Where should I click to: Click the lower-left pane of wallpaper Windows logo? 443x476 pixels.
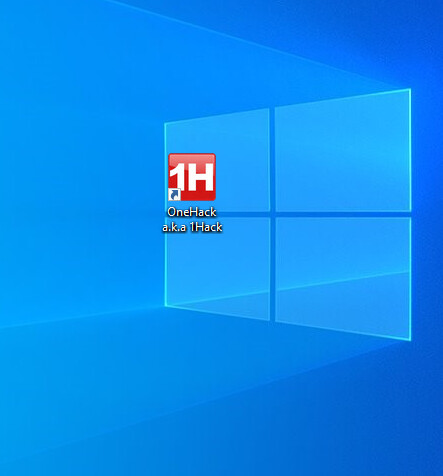pyautogui.click(x=217, y=267)
